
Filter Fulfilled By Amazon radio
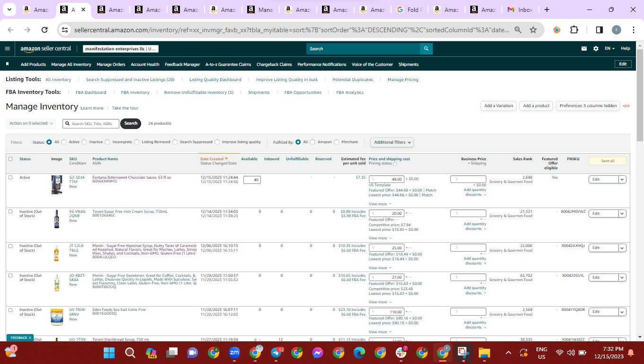[x=312, y=142]
